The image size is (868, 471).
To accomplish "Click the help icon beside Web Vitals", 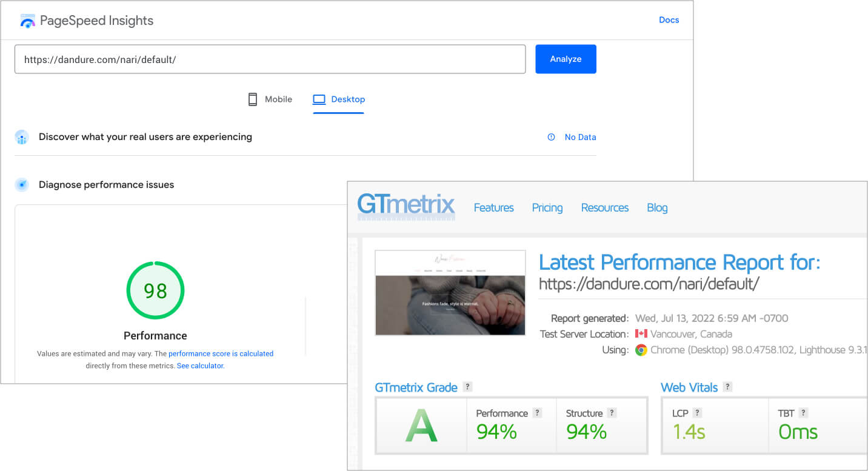I will 727,387.
